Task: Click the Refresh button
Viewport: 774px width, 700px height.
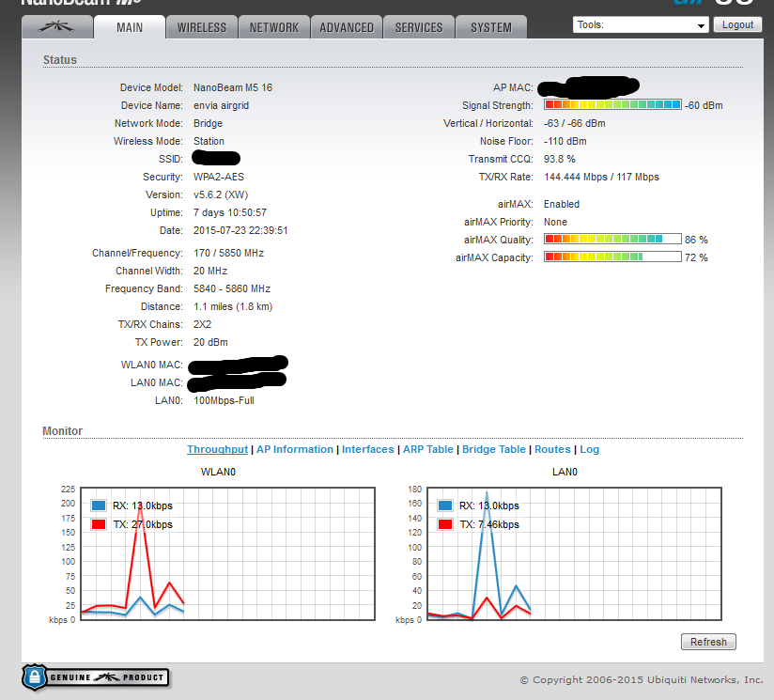Action: 708,642
